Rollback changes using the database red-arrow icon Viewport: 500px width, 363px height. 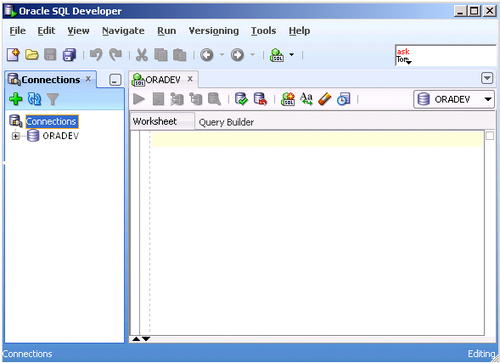pyautogui.click(x=260, y=99)
